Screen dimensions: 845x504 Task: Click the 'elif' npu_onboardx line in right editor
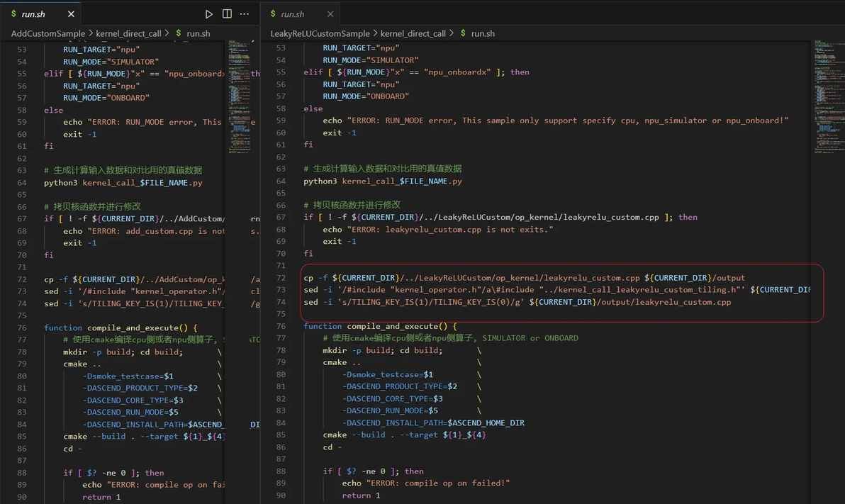(x=416, y=72)
